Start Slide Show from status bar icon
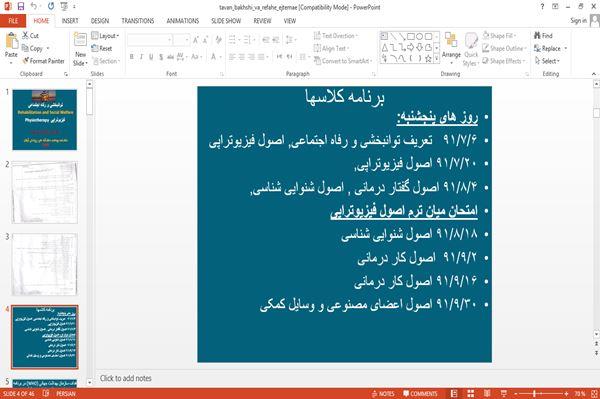The image size is (600, 399). coord(504,393)
